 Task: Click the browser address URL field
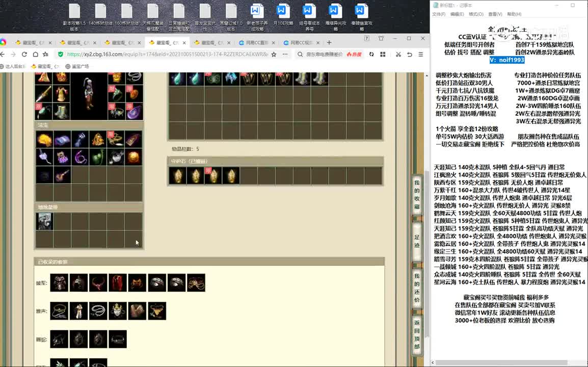click(167, 55)
